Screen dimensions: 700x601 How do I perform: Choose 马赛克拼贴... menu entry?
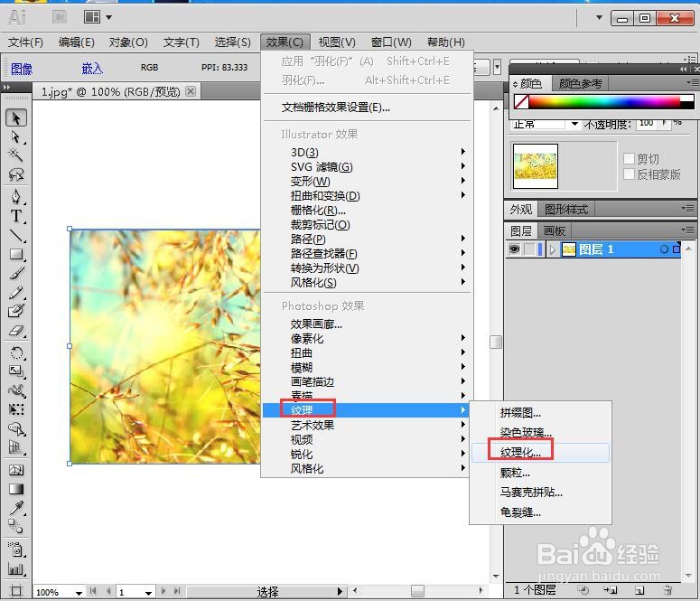540,492
